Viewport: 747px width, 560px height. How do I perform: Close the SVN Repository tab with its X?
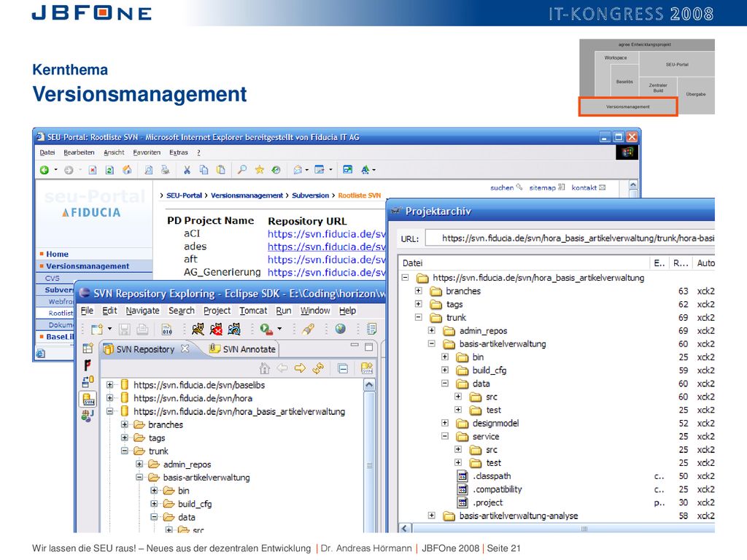pos(185,349)
